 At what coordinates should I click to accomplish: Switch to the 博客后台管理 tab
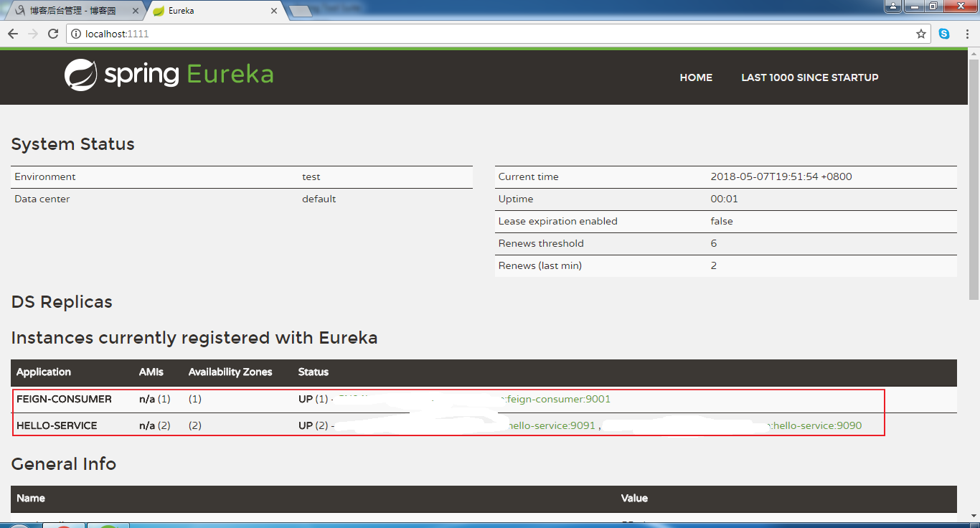[72, 11]
